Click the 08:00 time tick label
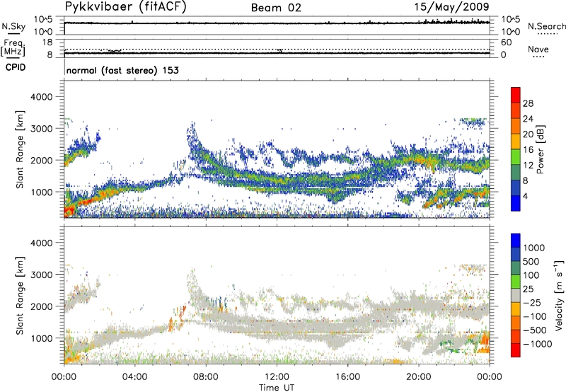 click(205, 377)
